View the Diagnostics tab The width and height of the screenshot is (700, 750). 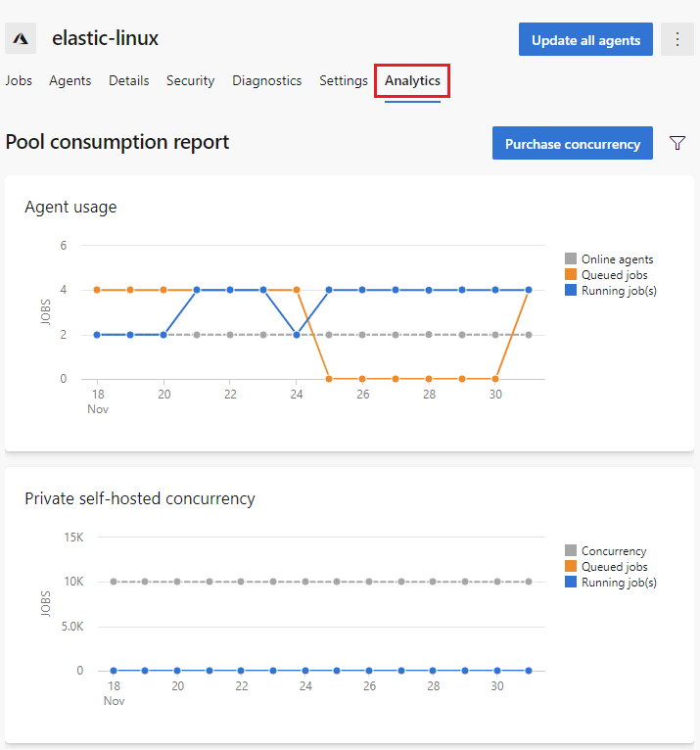point(266,81)
